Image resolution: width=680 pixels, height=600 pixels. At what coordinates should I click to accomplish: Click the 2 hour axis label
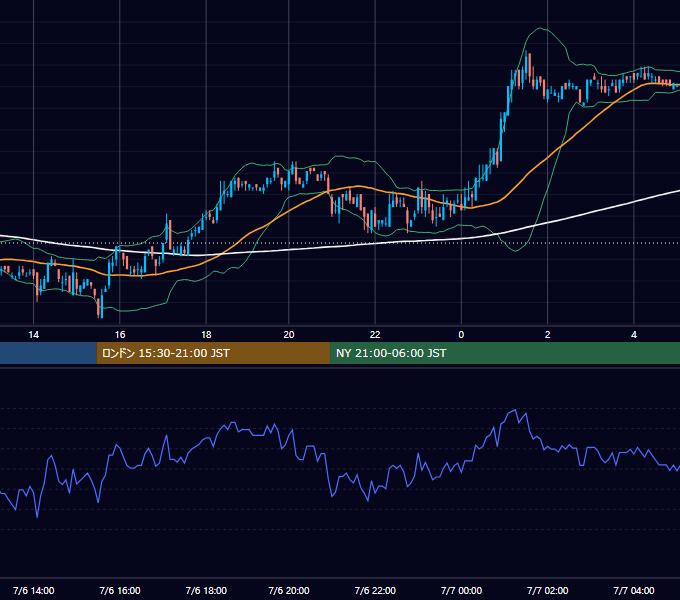(x=547, y=335)
